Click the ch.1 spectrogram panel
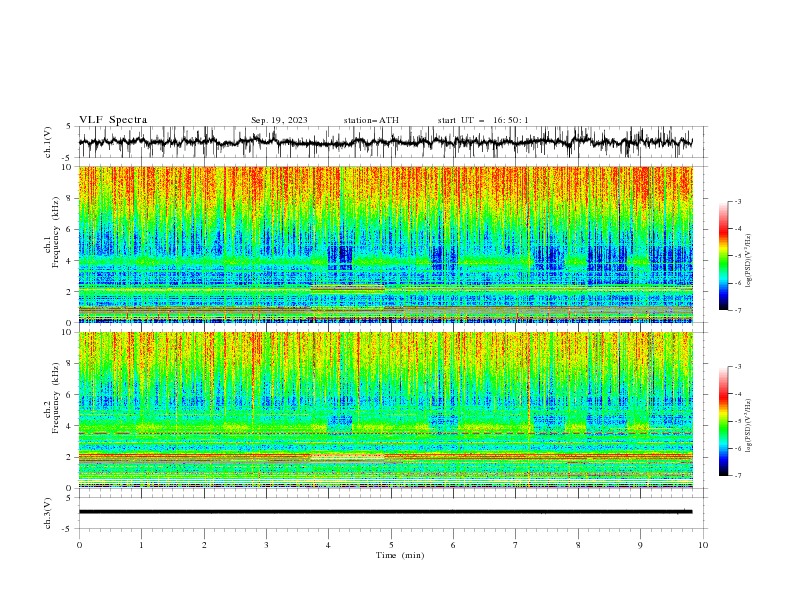This screenshot has width=792, height=612. [385, 244]
